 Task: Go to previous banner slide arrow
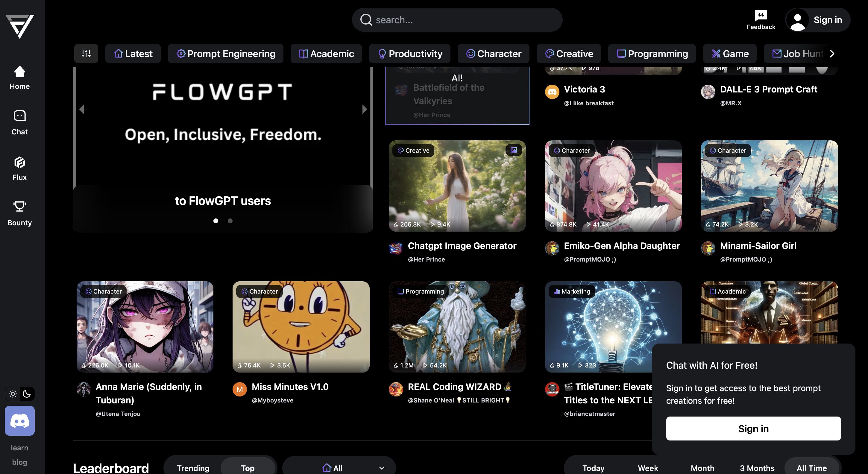coord(81,109)
